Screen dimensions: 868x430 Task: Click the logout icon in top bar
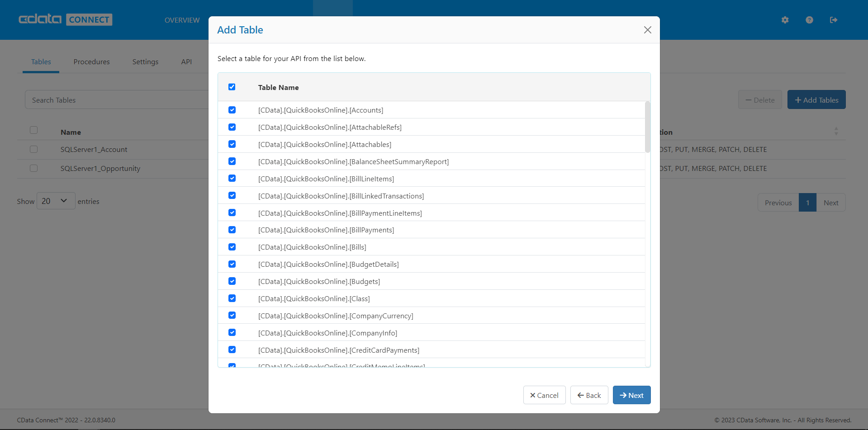tap(833, 20)
